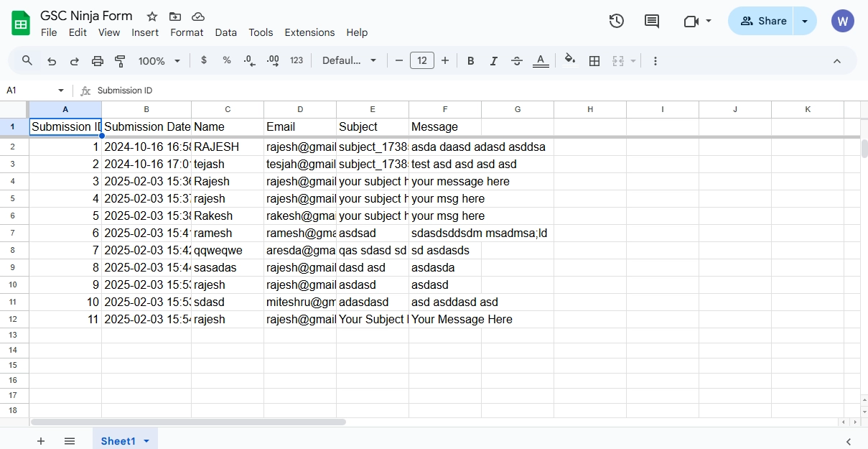This screenshot has height=449, width=868.
Task: Click the Undo icon
Action: click(51, 60)
